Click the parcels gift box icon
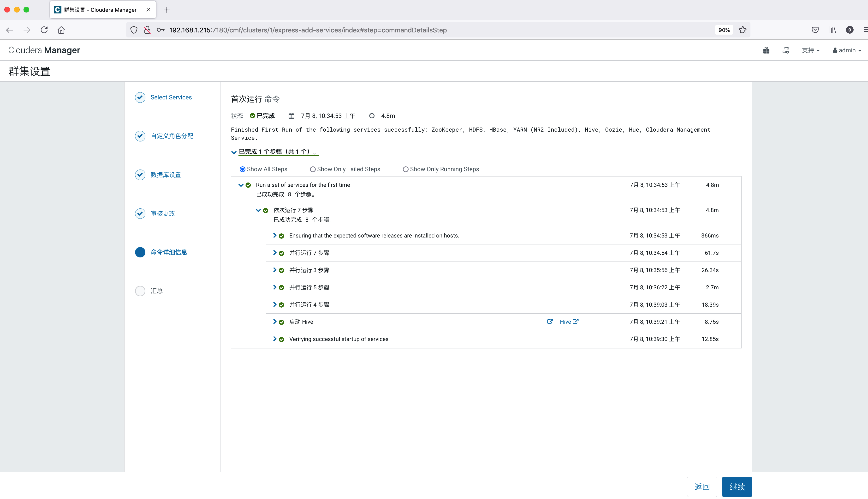 point(766,50)
